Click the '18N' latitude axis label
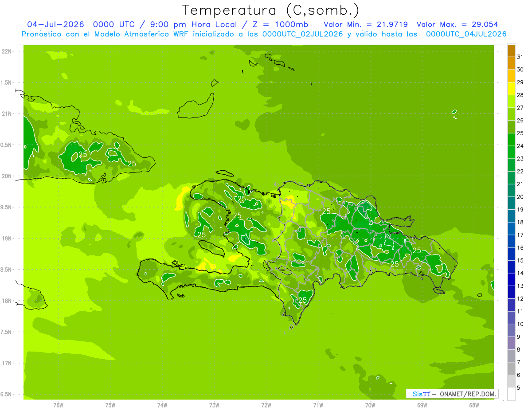This screenshot has height=411, width=532. (7, 301)
